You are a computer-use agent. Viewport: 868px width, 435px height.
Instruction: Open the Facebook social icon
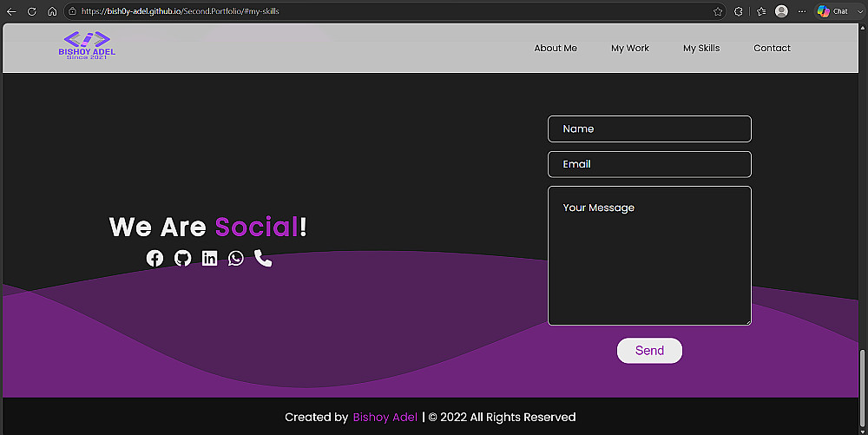155,259
